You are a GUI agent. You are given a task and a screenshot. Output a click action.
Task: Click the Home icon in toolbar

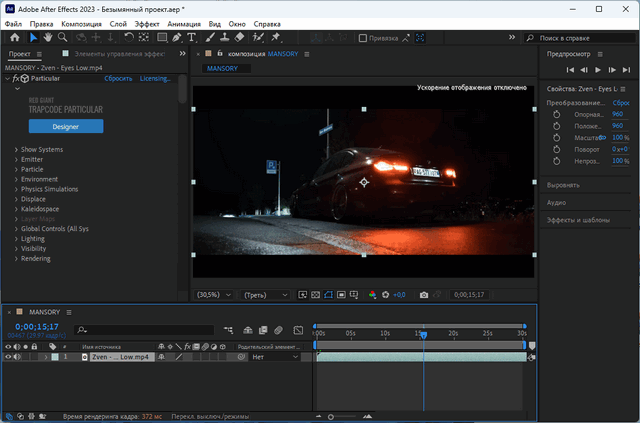tap(12, 37)
